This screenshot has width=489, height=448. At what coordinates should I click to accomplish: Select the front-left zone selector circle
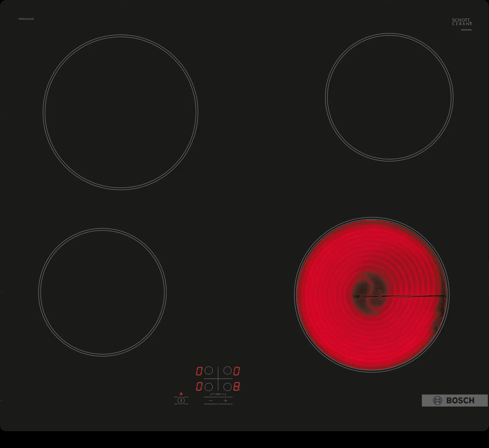209,387
